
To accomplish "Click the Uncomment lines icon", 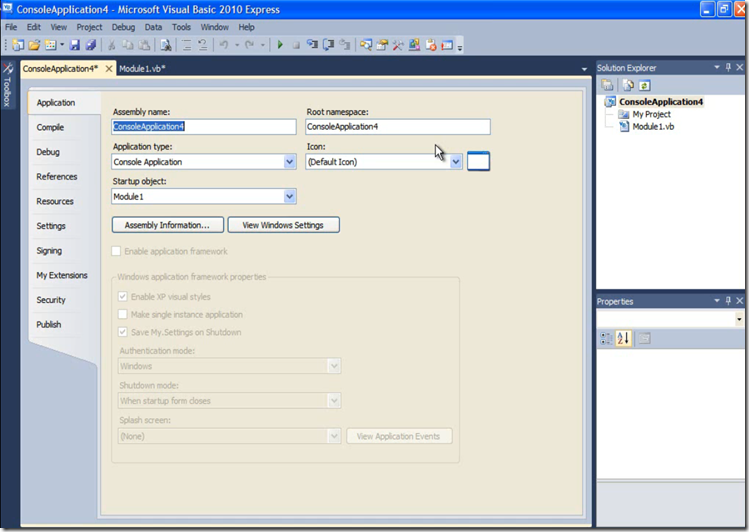I will (x=203, y=45).
